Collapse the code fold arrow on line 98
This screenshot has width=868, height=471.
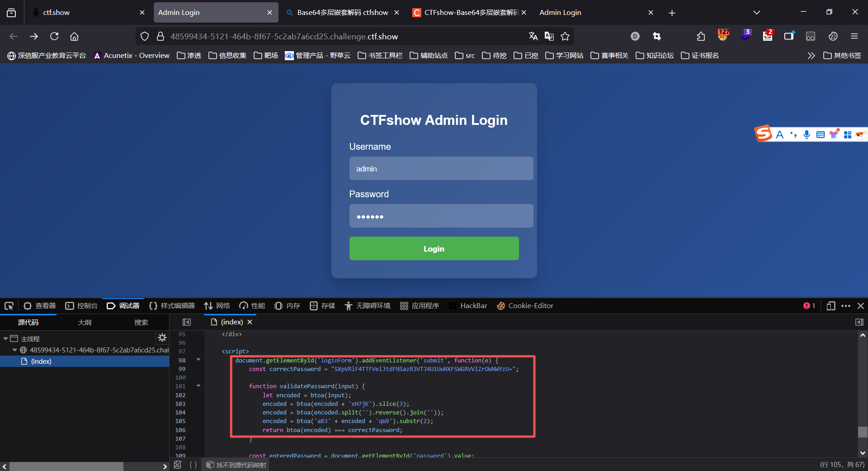tap(198, 360)
